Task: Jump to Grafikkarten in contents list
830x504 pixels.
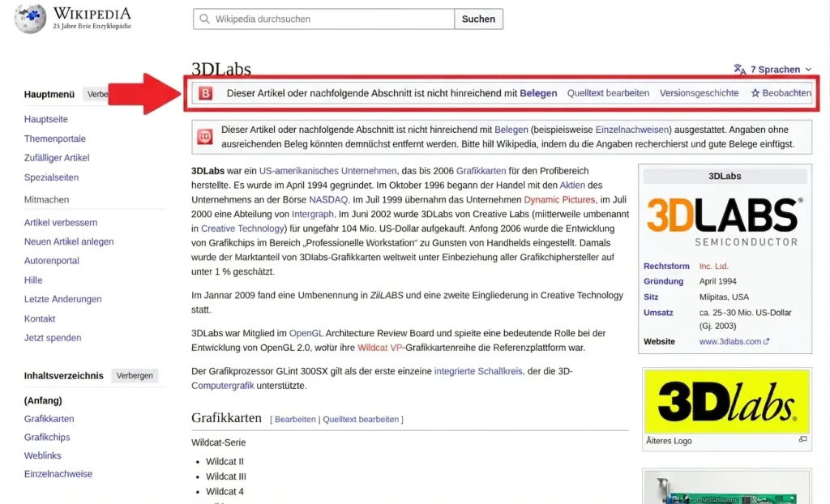Action: click(x=49, y=419)
